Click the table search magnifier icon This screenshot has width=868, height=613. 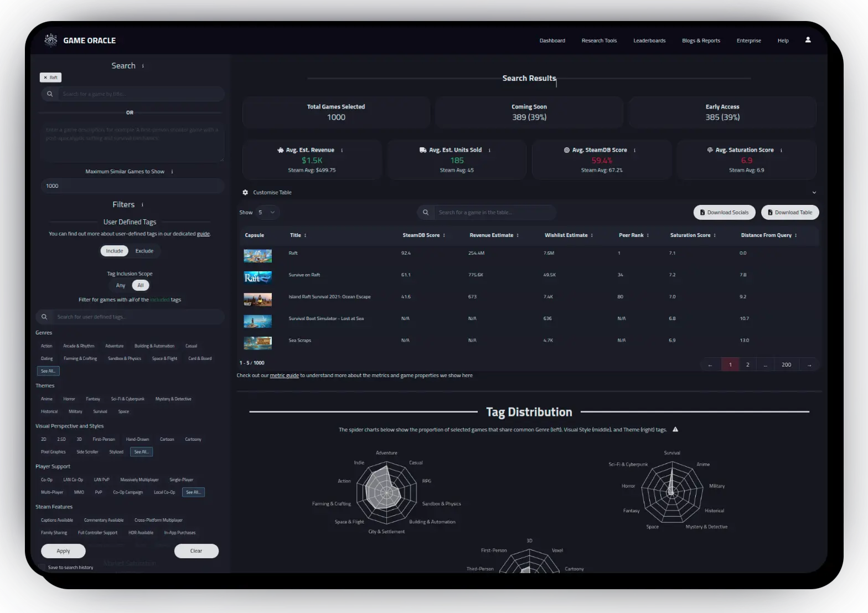click(x=426, y=213)
